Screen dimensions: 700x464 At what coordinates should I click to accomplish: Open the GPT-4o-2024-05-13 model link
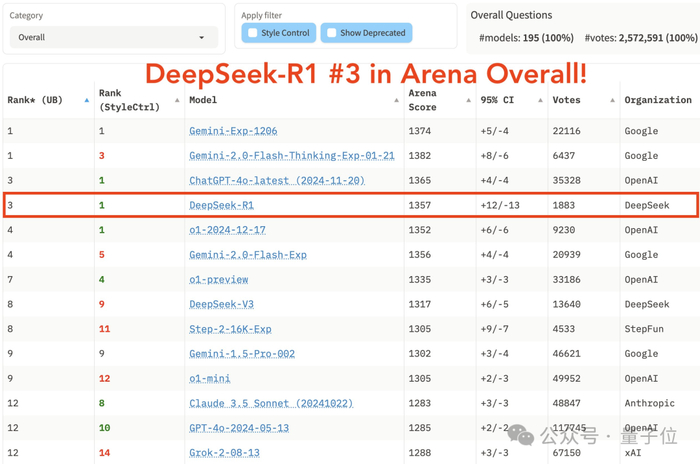(x=239, y=428)
